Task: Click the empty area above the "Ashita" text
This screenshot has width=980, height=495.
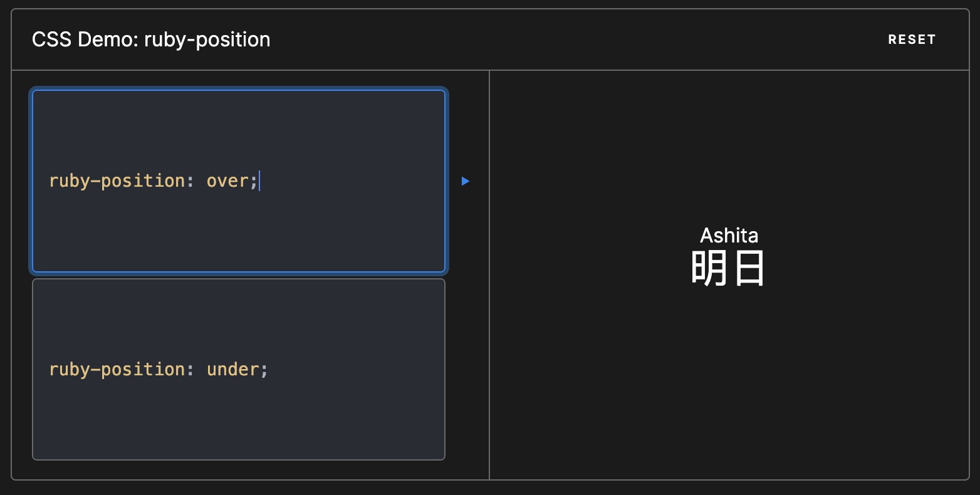Action: [729, 144]
